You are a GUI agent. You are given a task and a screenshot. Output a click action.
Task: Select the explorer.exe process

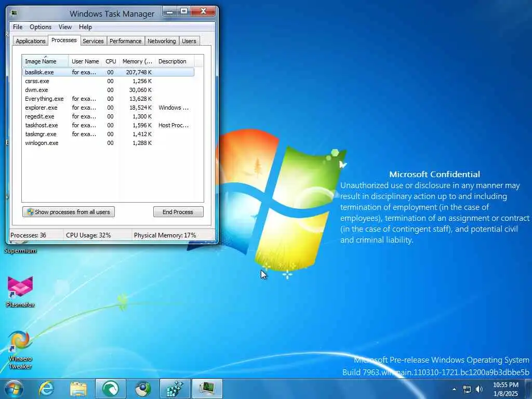click(x=108, y=108)
